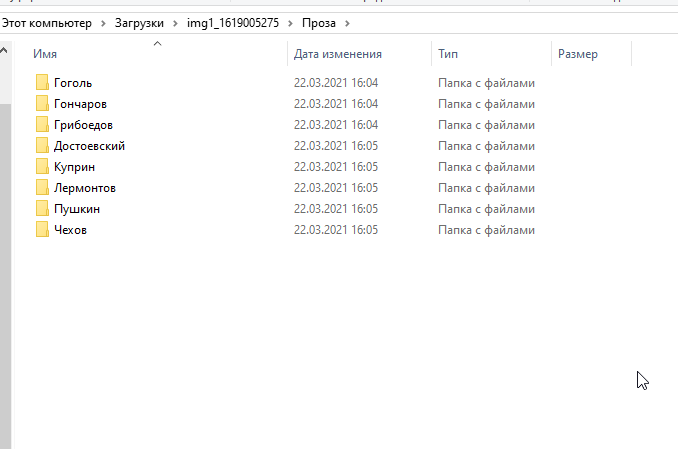
Task: Select the Достоевский folder icon
Action: click(42, 145)
